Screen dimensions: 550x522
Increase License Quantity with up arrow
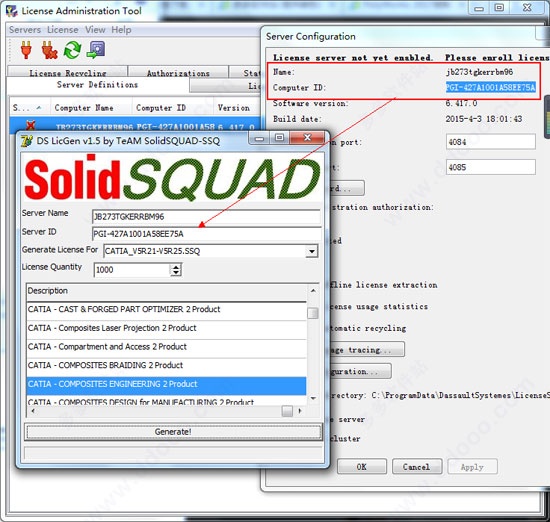176,267
